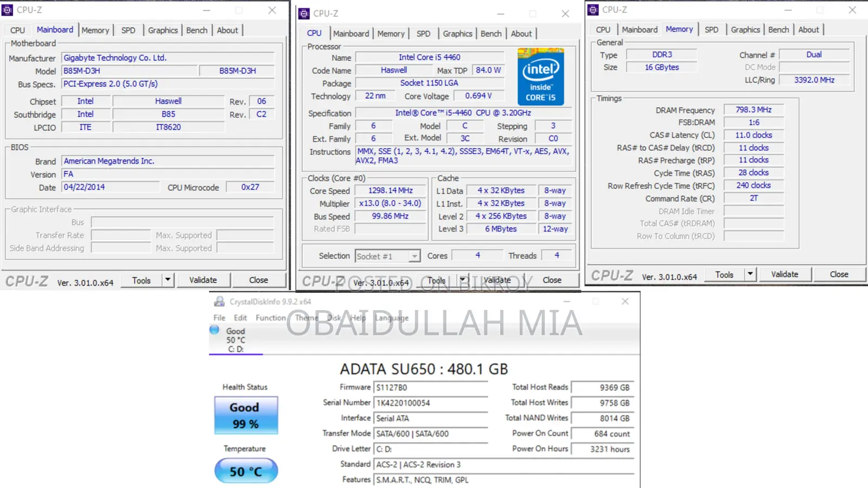Click the Intel Core i5 logo badge
Viewport: 868px width, 488px height.
coord(540,76)
